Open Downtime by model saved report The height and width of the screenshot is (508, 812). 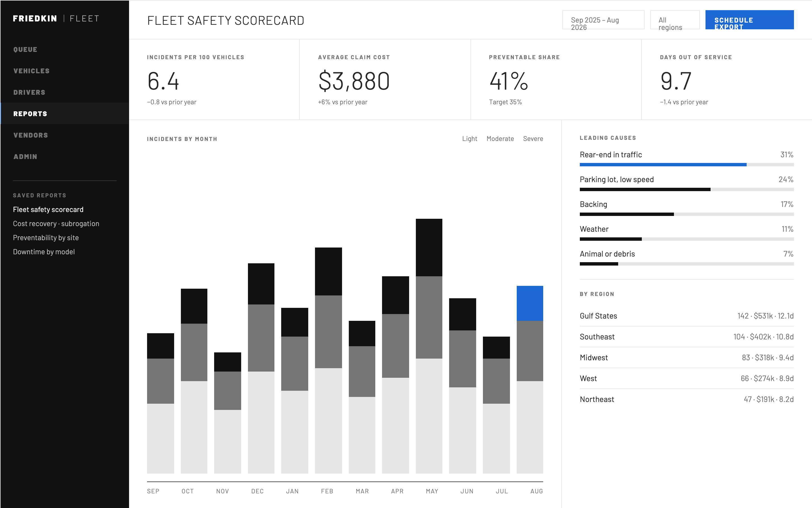pos(44,252)
